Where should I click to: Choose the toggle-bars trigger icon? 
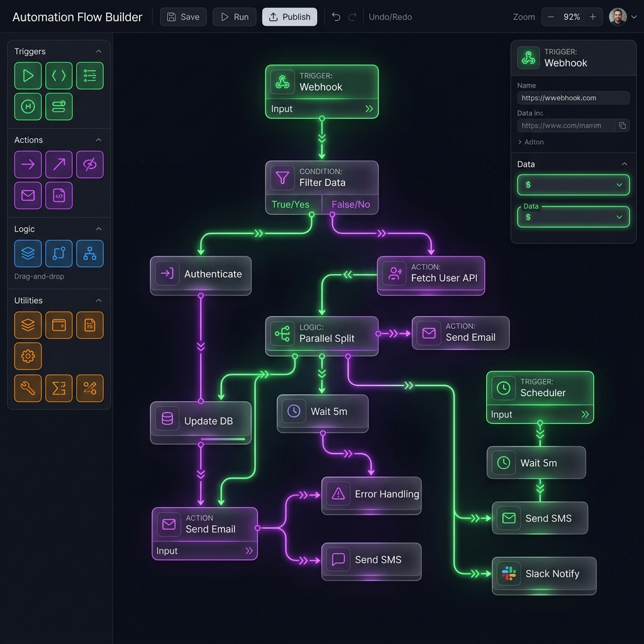click(58, 107)
